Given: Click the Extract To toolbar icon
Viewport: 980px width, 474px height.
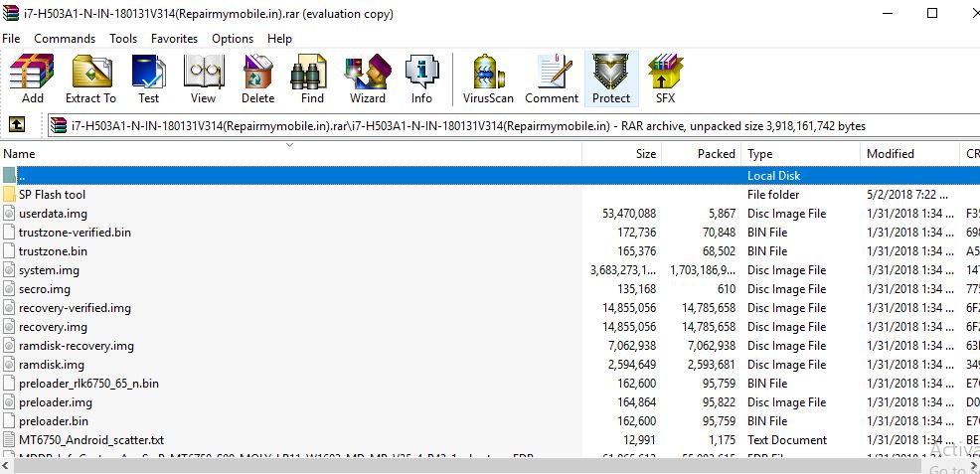Looking at the screenshot, I should tap(91, 79).
